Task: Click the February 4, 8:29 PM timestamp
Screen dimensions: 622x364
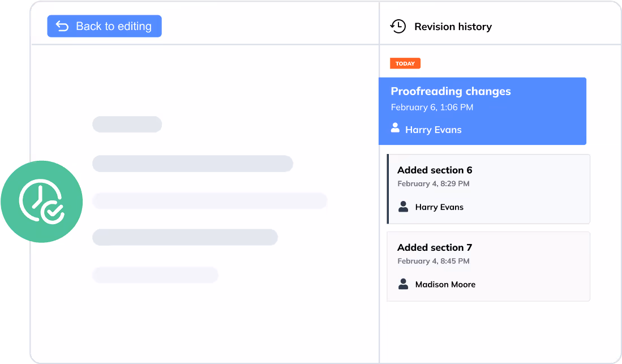Action: tap(433, 183)
